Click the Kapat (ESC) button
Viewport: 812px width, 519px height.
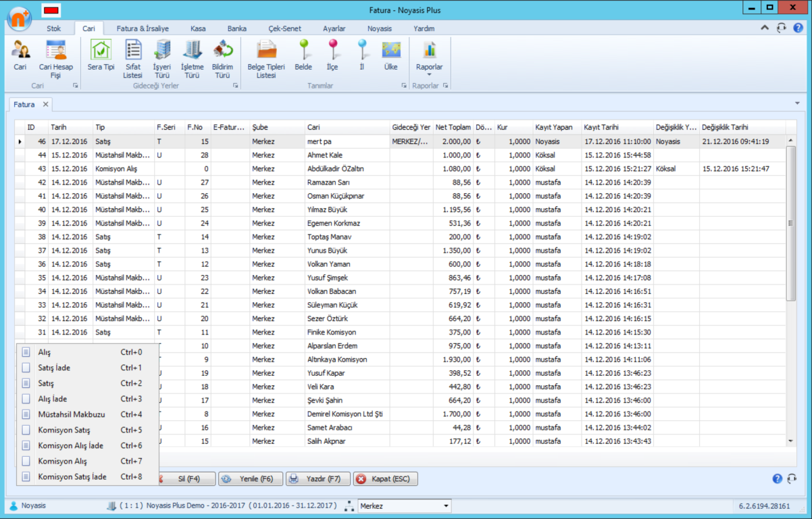click(x=385, y=478)
